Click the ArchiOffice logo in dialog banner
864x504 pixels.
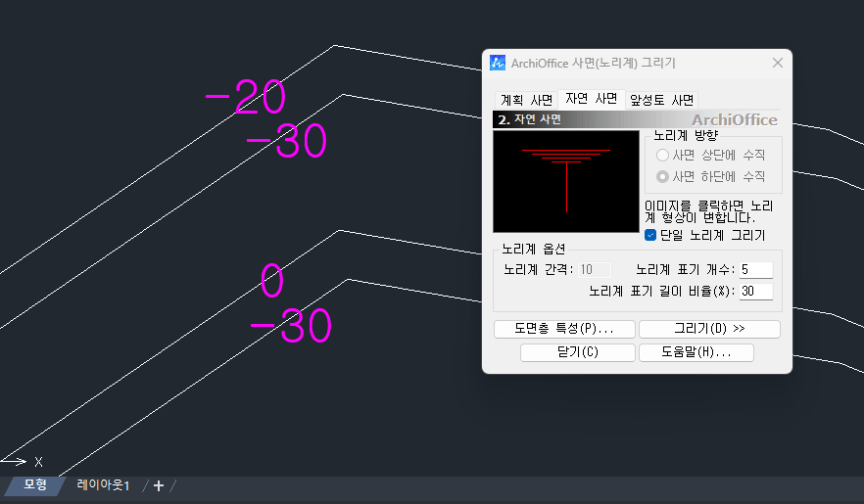pyautogui.click(x=734, y=119)
